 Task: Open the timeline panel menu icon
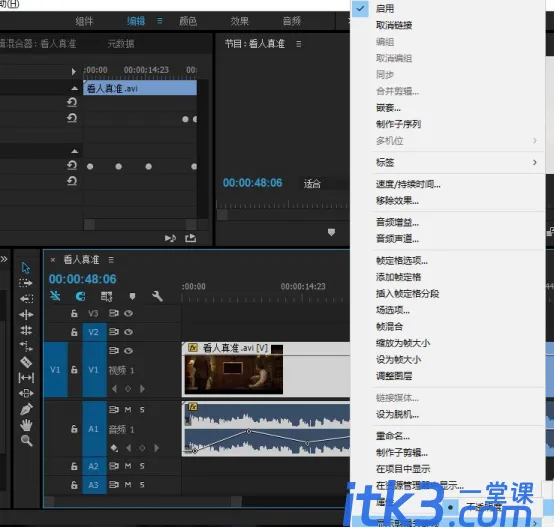point(111,260)
